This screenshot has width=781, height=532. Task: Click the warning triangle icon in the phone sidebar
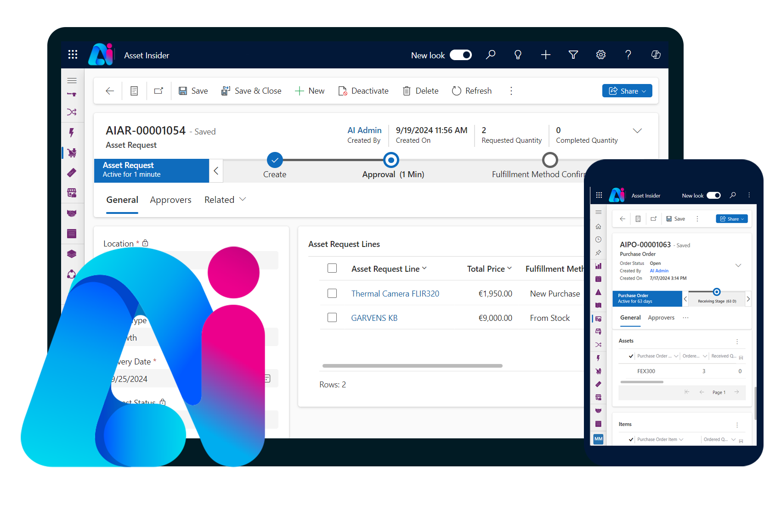[x=598, y=292]
